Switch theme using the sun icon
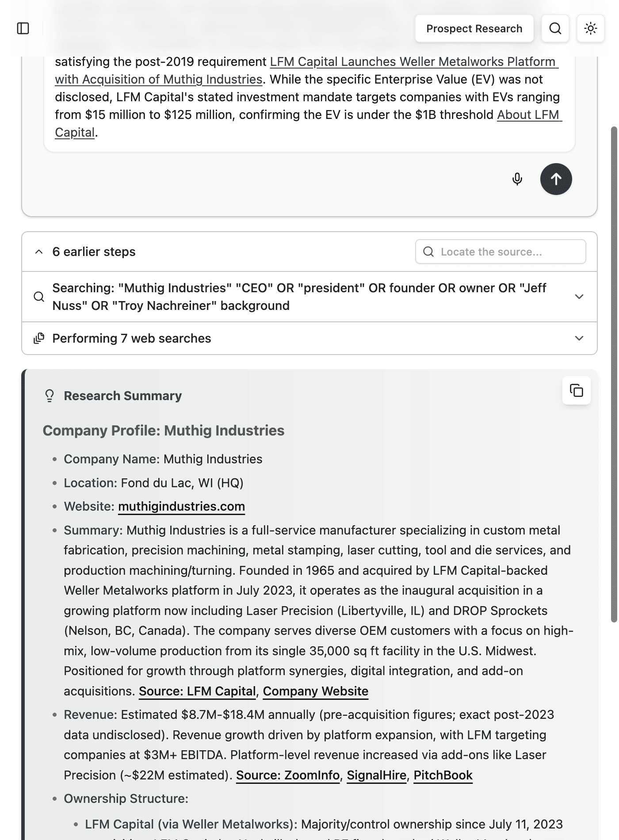This screenshot has height=840, width=619. pos(591,29)
